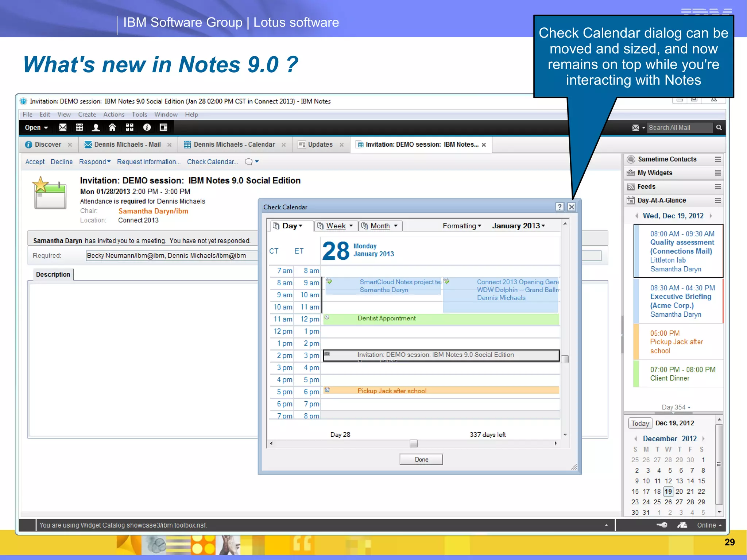Close the Discover tab
The image size is (747, 560).
click(x=70, y=145)
